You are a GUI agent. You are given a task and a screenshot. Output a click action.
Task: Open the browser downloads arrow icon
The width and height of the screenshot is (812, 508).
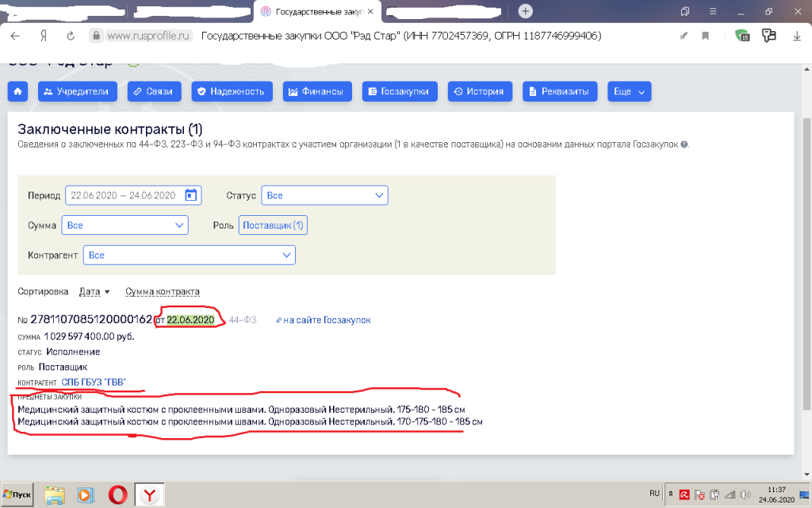point(797,36)
